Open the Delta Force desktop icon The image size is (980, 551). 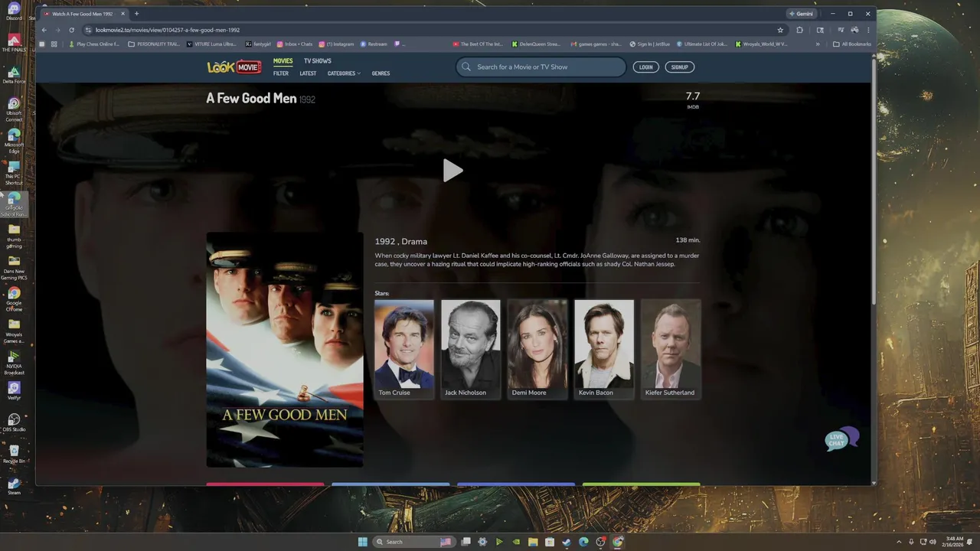tap(14, 75)
